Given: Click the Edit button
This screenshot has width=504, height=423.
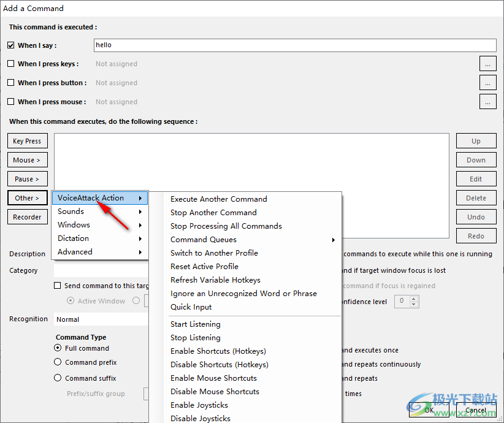Looking at the screenshot, I should 476,179.
